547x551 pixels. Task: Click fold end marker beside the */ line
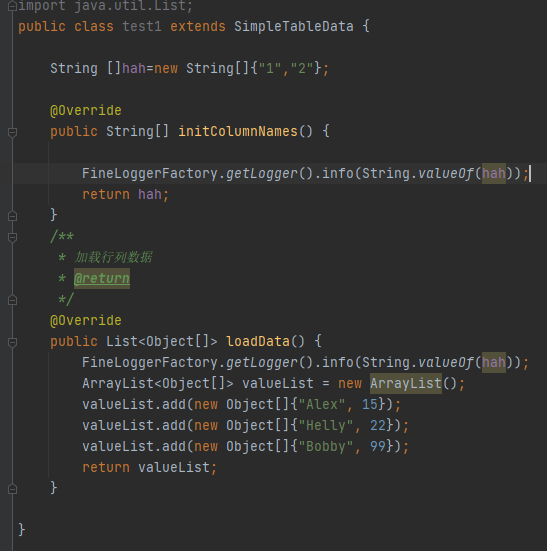[12, 300]
